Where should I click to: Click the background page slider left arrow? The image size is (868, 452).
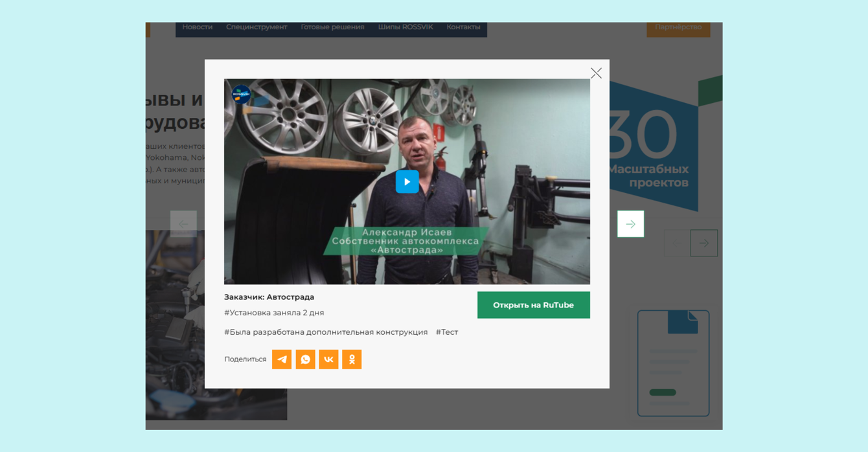coord(677,243)
